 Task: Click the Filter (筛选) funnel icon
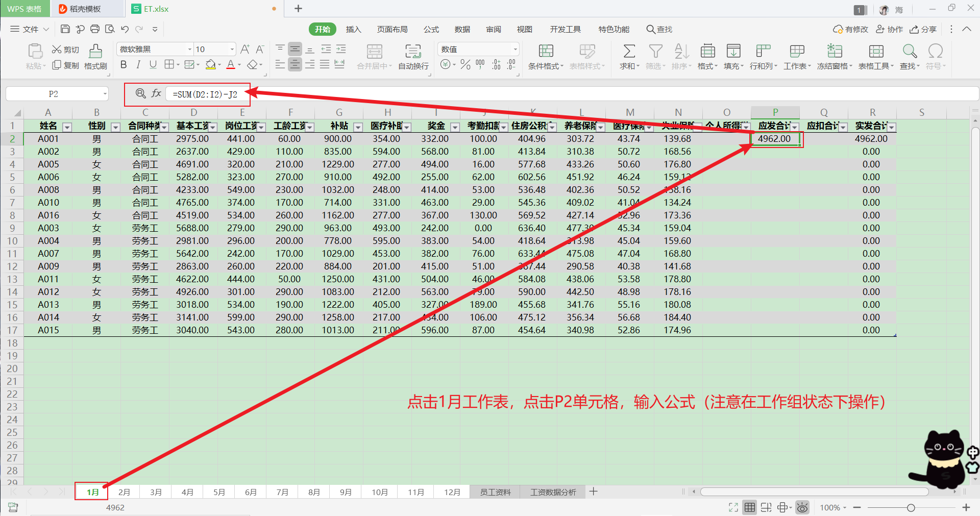655,51
